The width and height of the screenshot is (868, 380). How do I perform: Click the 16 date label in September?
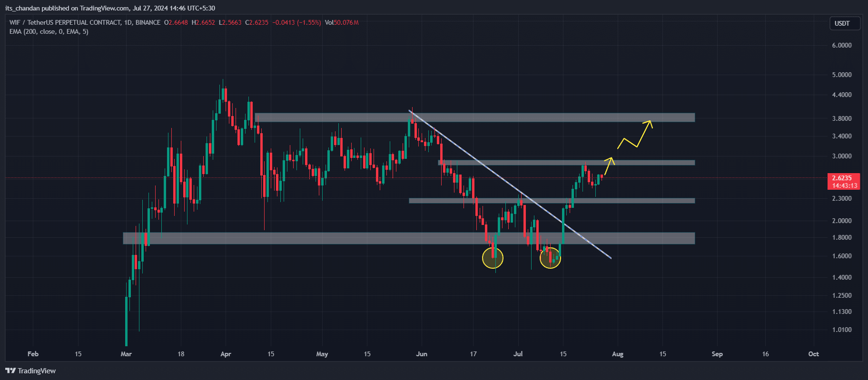coord(765,354)
